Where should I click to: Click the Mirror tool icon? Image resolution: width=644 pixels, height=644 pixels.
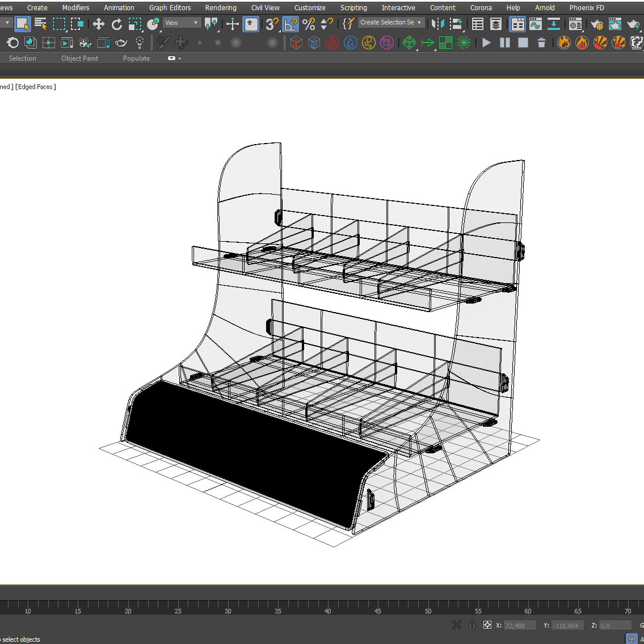coord(437,24)
